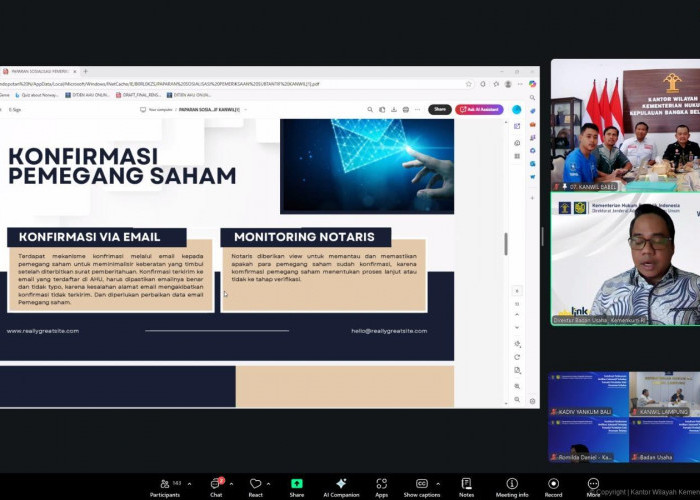Click the thumbnails grid icon in PDF right rail
This screenshot has width=700, height=500.
coord(517,156)
